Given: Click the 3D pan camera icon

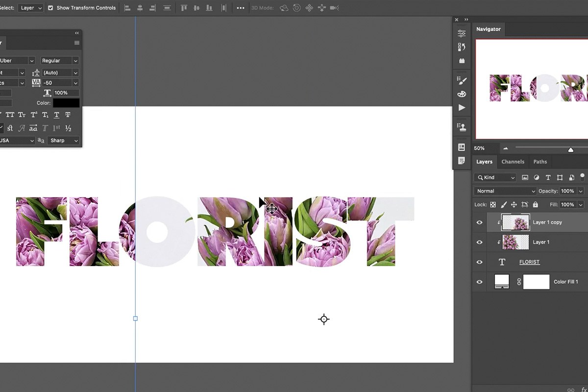Looking at the screenshot, I should 309,8.
